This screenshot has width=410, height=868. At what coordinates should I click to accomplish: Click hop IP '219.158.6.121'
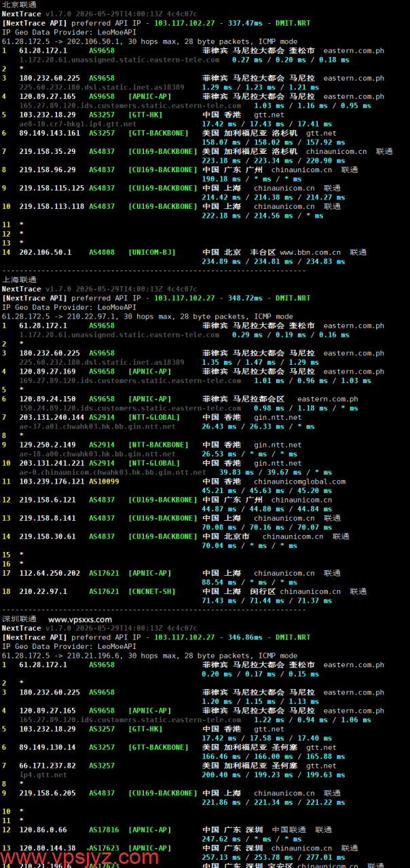(x=48, y=500)
